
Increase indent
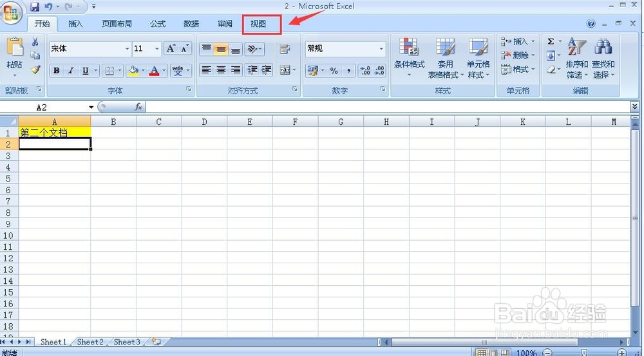pos(267,70)
